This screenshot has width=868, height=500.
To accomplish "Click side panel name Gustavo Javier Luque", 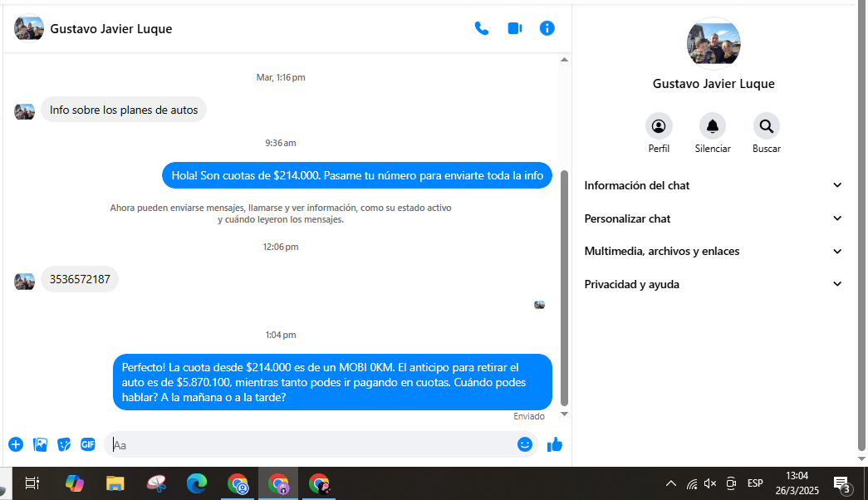I will pyautogui.click(x=714, y=84).
